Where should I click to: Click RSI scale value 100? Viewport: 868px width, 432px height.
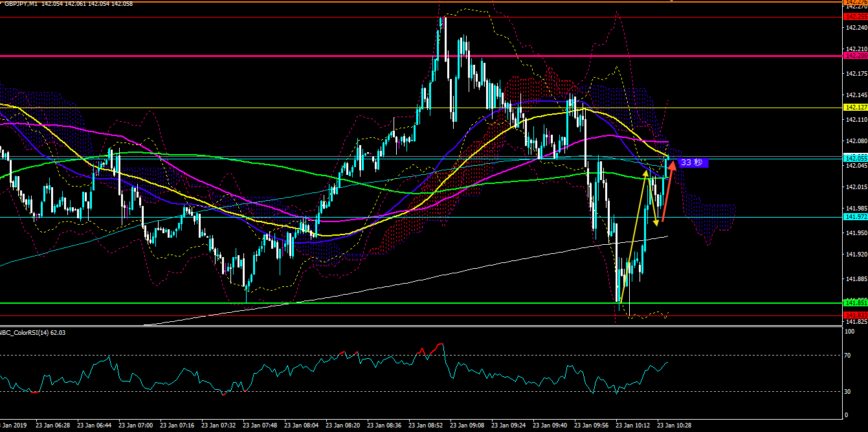[851, 332]
